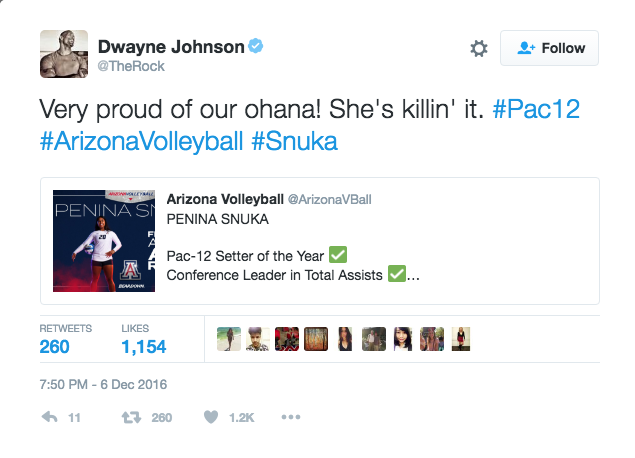The image size is (635, 458).
Task: Click the blue verified badge
Action: tap(256, 46)
